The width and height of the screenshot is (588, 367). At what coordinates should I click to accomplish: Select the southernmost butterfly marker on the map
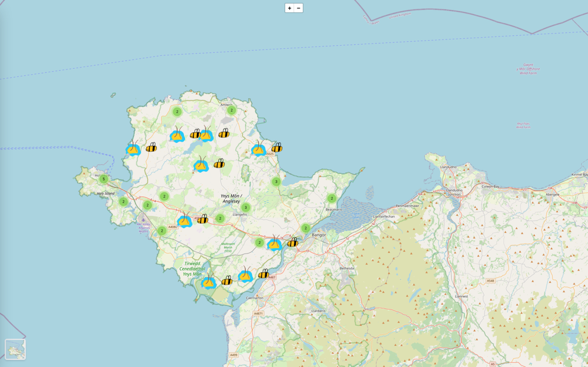[x=208, y=282]
